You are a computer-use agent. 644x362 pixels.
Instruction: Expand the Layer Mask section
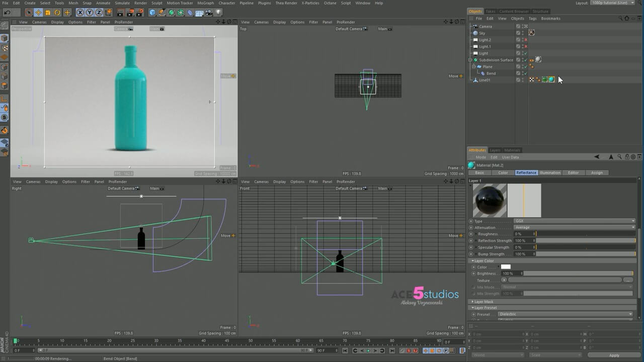click(484, 302)
